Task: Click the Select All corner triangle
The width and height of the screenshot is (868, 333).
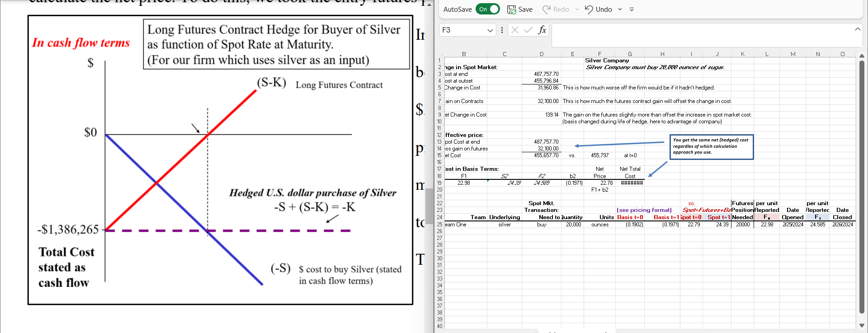Action: (x=441, y=54)
